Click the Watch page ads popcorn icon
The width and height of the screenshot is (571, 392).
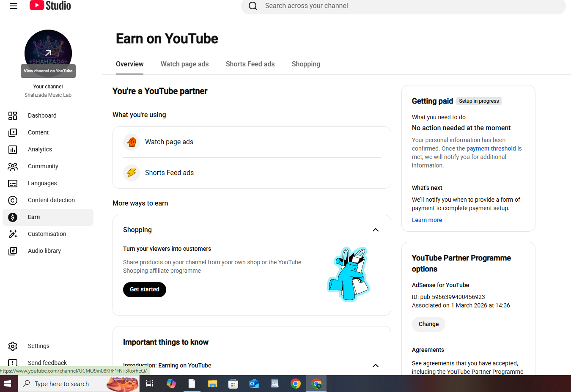point(132,142)
